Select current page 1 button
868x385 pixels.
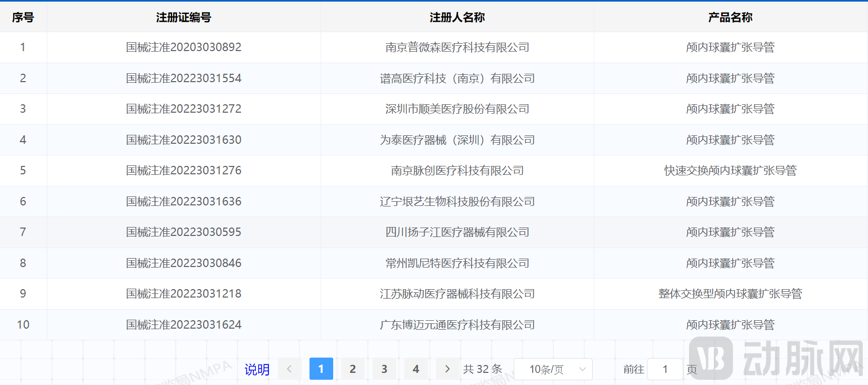click(321, 369)
